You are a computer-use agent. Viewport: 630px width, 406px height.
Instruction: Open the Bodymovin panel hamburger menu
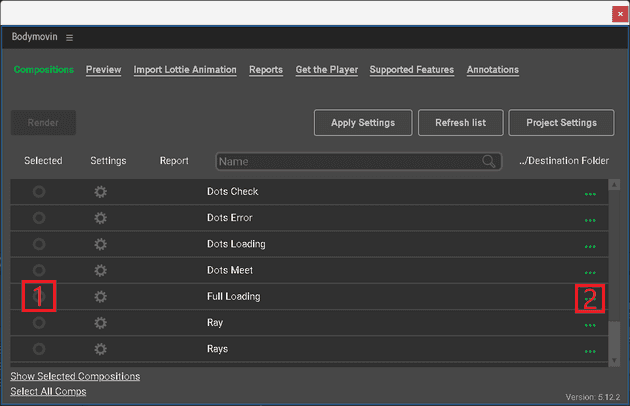(x=69, y=37)
